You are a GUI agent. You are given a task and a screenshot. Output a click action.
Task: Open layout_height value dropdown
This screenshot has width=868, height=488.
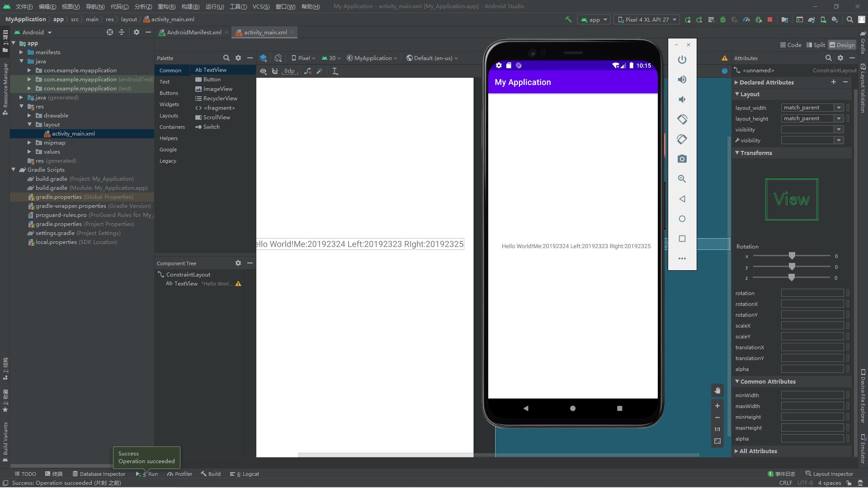click(839, 118)
